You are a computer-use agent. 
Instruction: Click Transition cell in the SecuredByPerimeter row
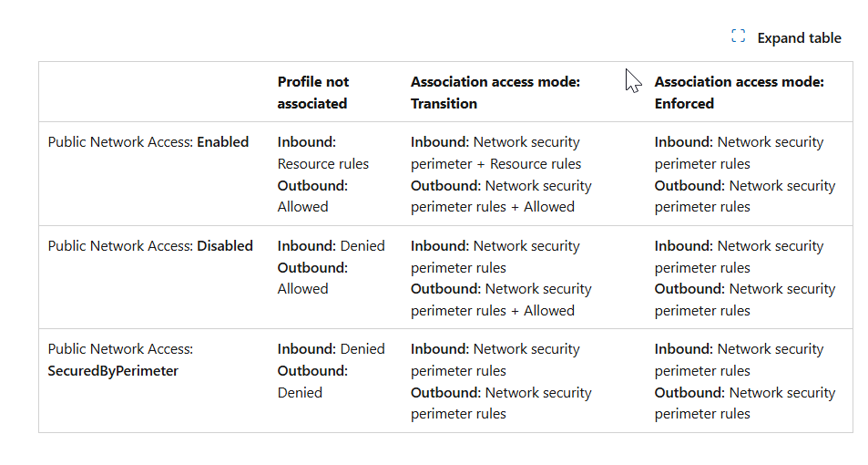501,381
